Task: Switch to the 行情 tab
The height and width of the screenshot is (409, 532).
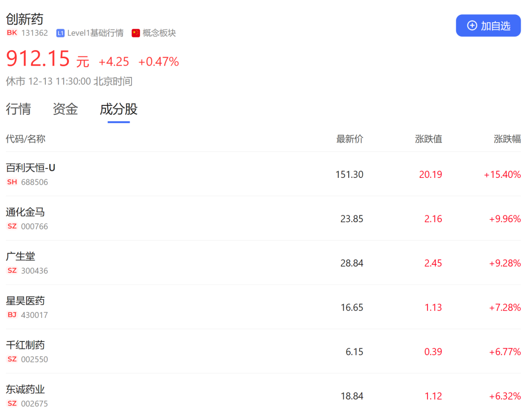Action: tap(18, 109)
